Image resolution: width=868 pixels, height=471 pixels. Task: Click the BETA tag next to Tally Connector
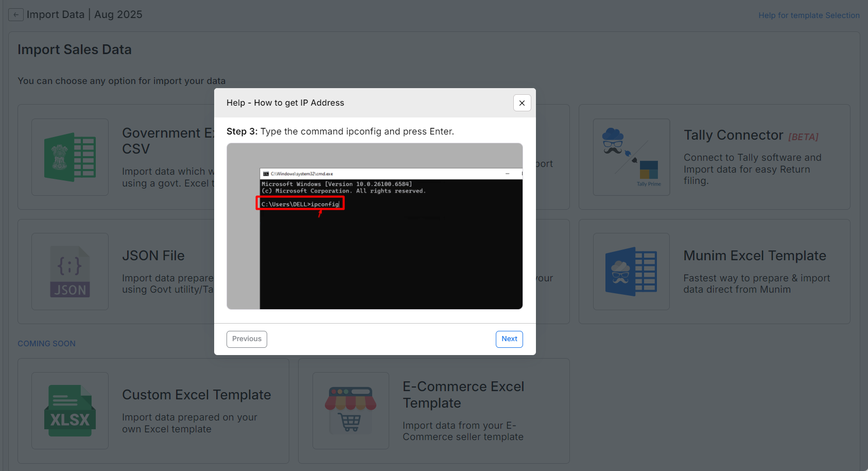click(x=803, y=137)
